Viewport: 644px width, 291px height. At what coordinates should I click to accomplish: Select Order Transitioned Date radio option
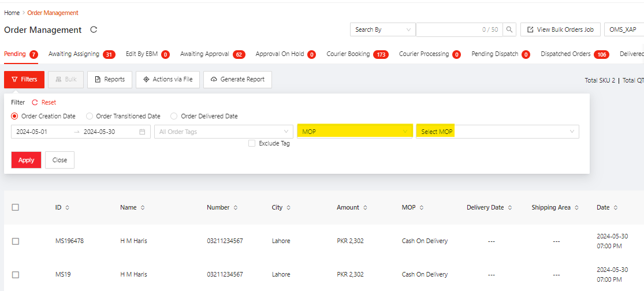click(90, 116)
